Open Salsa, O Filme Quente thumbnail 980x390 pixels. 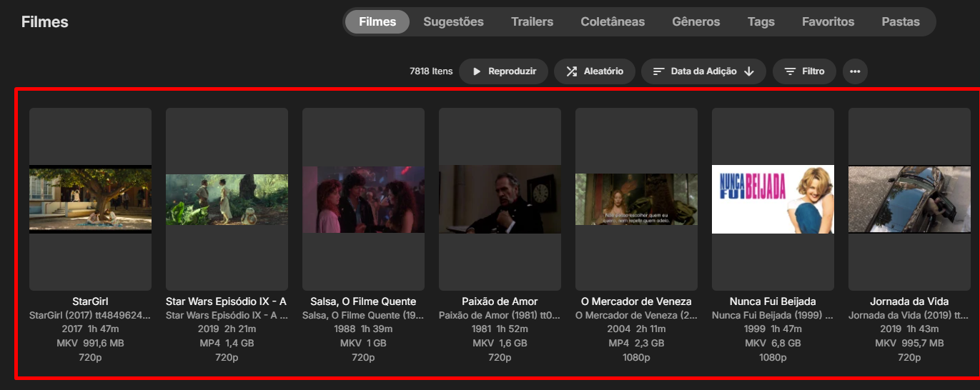363,199
